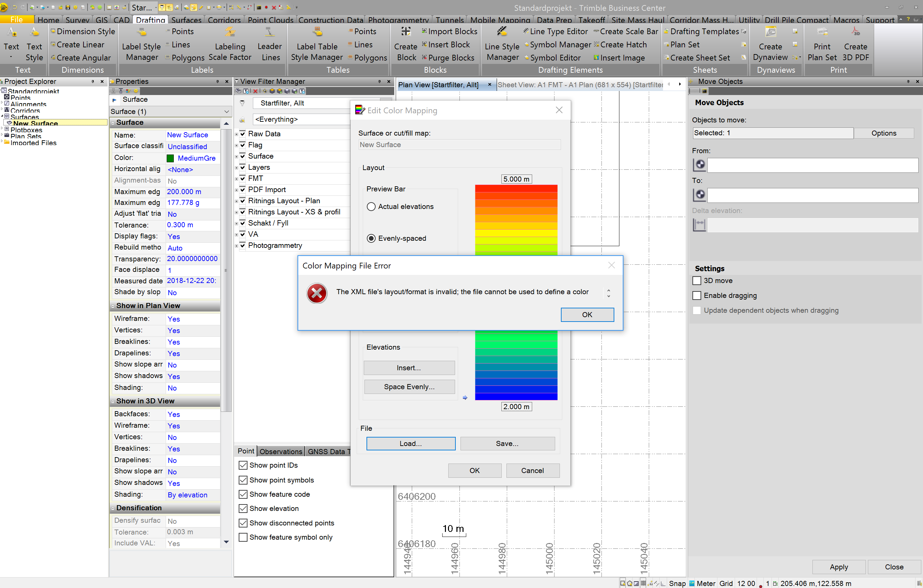Open the Create Dynaview tool
The width and height of the screenshot is (923, 588).
click(x=770, y=32)
